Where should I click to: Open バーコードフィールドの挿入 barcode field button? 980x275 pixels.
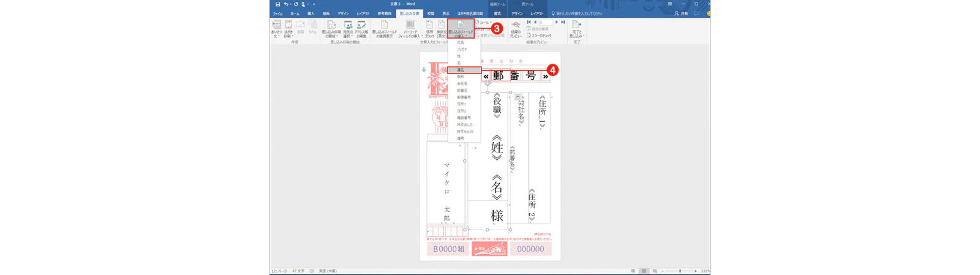point(410,29)
